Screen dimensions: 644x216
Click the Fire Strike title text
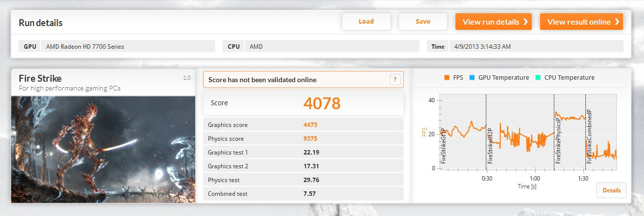(x=40, y=79)
